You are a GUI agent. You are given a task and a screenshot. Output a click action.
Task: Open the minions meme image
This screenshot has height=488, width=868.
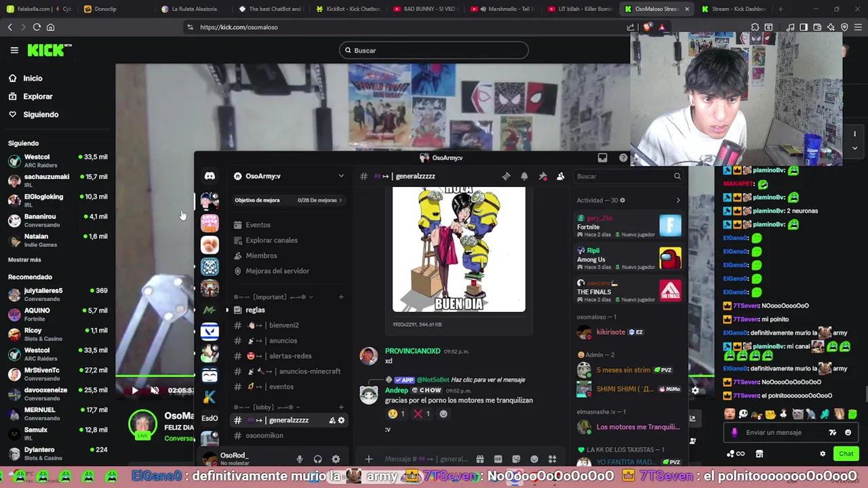coord(458,249)
